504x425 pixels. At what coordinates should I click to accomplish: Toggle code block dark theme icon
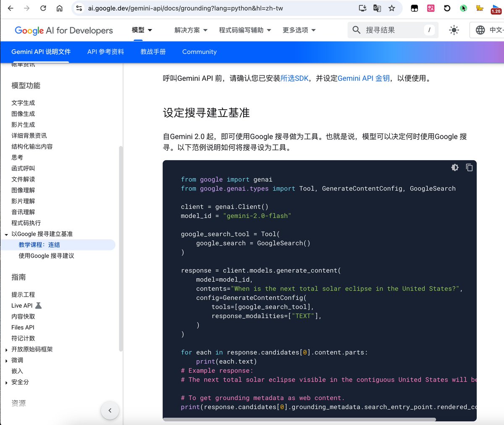[x=455, y=167]
